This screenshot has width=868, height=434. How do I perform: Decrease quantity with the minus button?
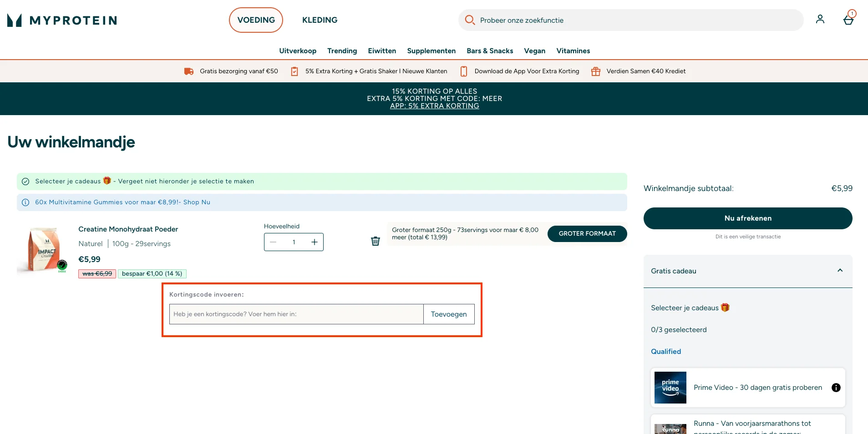click(x=273, y=242)
